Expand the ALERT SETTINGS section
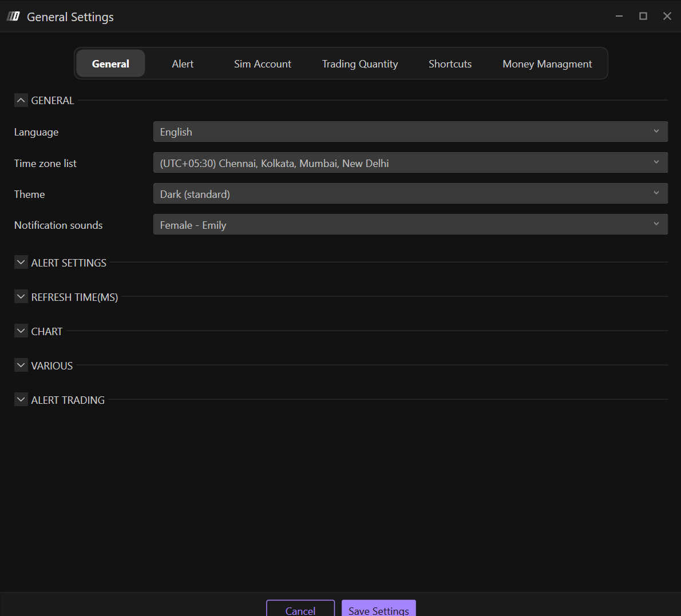 pos(21,263)
